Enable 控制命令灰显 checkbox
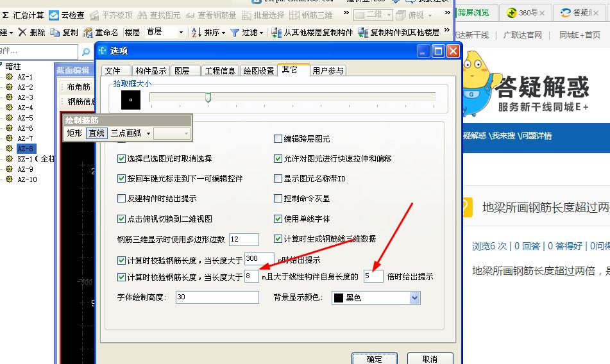Screen dimensions: 610x364 (278, 199)
